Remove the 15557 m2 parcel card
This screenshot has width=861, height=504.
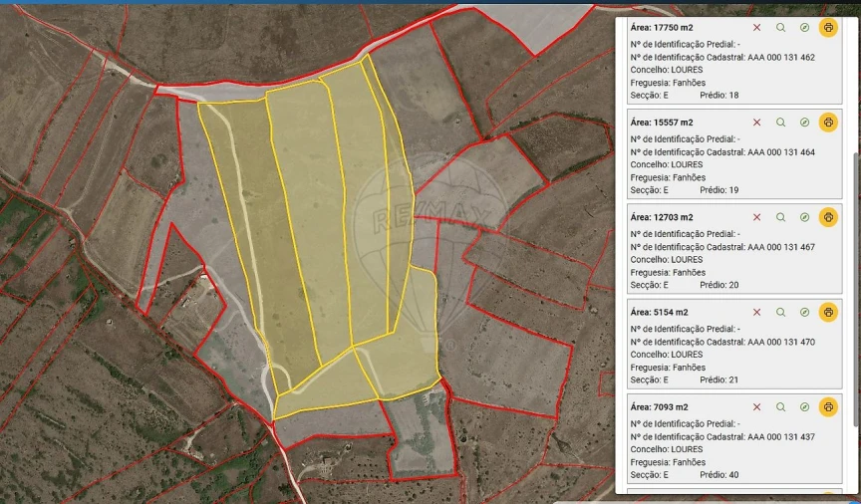coord(756,123)
